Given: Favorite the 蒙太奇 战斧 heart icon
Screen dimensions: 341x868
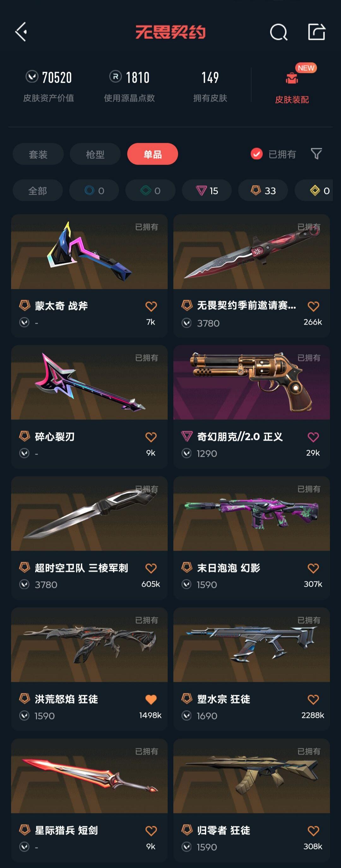Looking at the screenshot, I should pyautogui.click(x=151, y=306).
